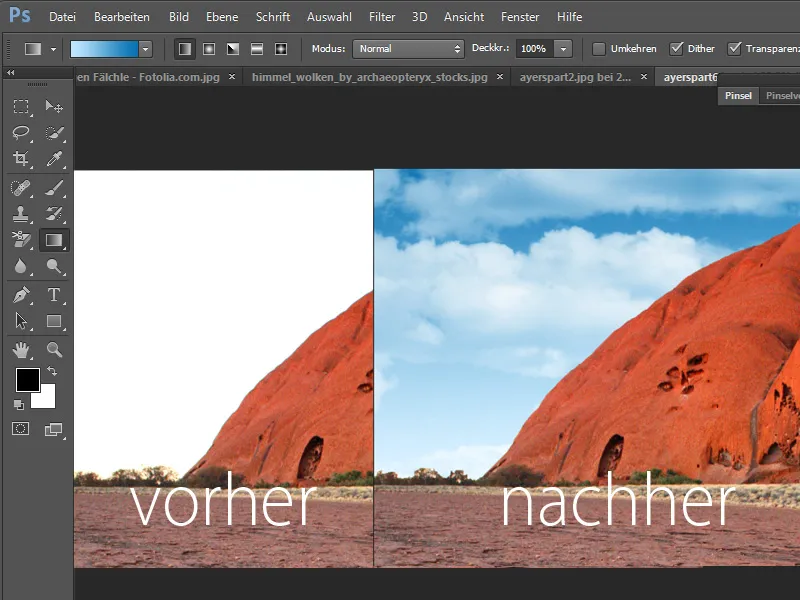The image size is (800, 600).
Task: Close the Fotolia.com.jpg document tab
Action: pos(232,77)
